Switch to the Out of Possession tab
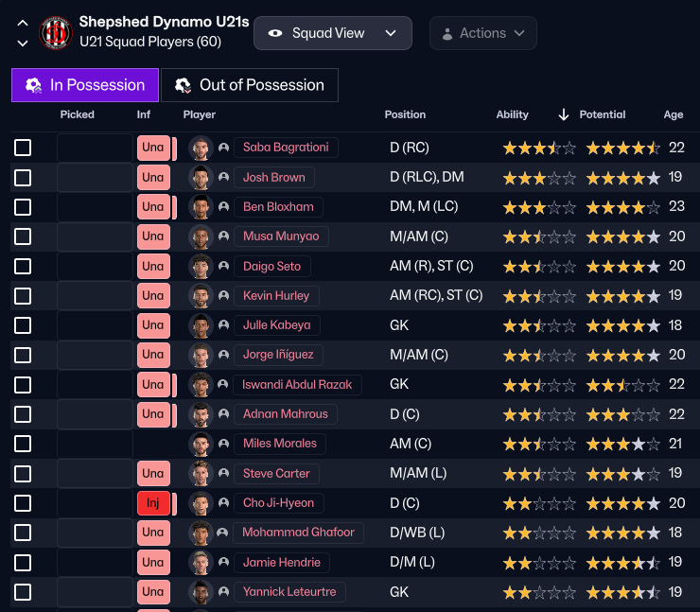The image size is (700, 612). click(x=250, y=85)
